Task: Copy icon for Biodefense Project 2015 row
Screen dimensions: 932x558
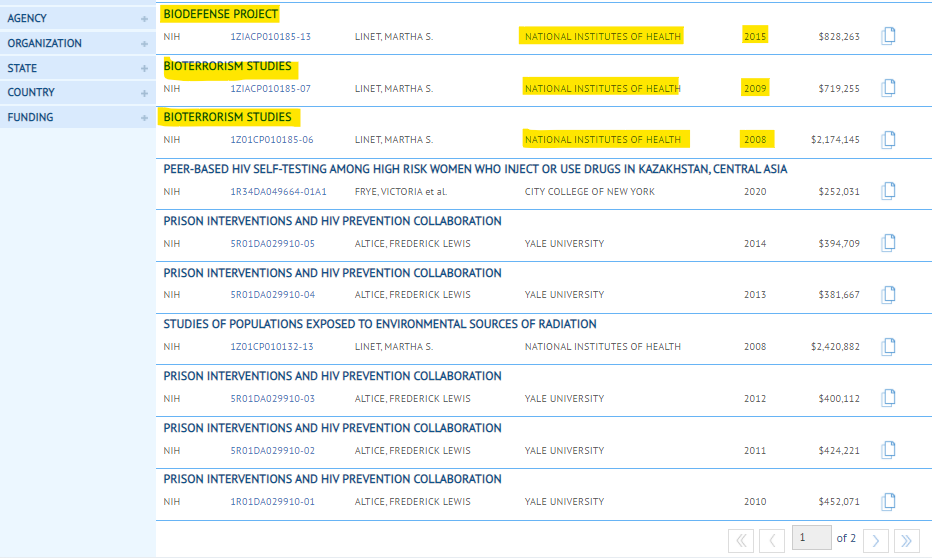Action: coord(888,36)
